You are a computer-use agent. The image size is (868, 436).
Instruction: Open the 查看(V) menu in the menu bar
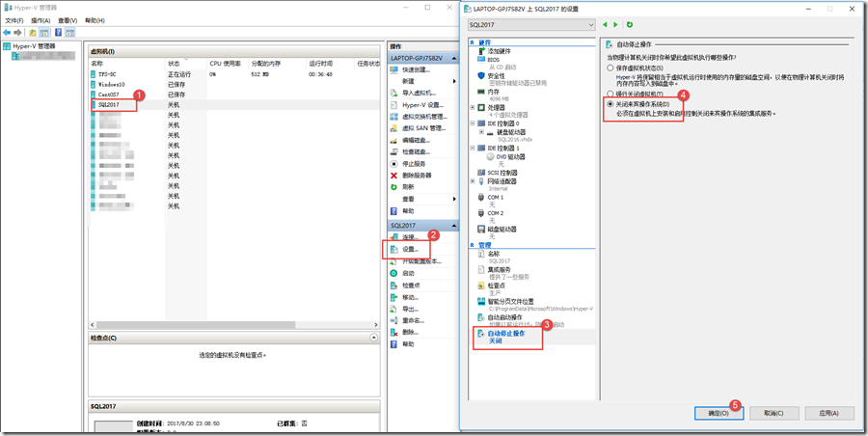(68, 20)
